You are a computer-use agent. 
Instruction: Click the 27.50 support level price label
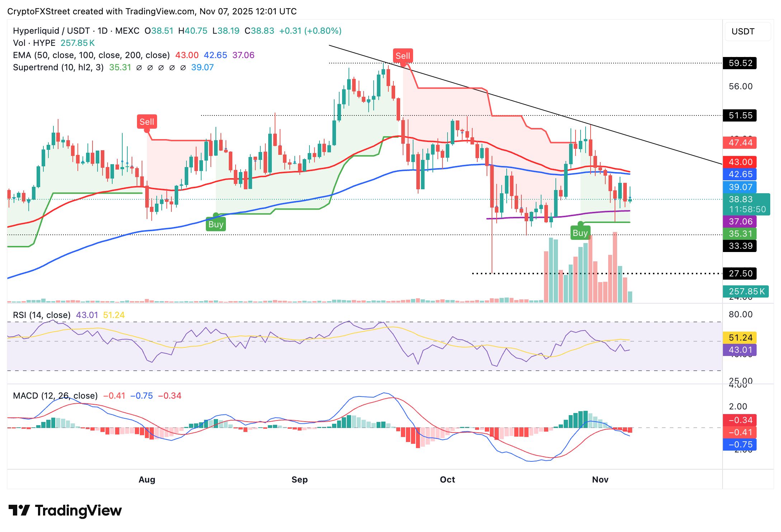click(741, 273)
